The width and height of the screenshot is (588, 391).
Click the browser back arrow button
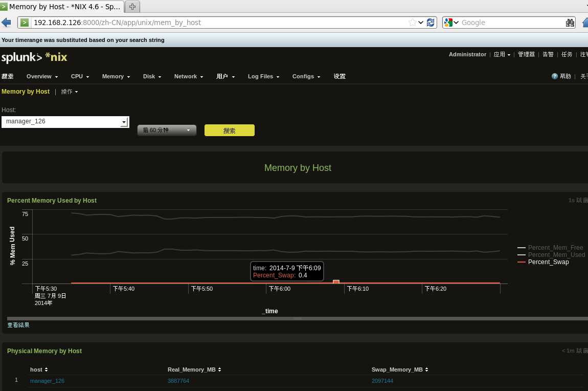[x=6, y=23]
